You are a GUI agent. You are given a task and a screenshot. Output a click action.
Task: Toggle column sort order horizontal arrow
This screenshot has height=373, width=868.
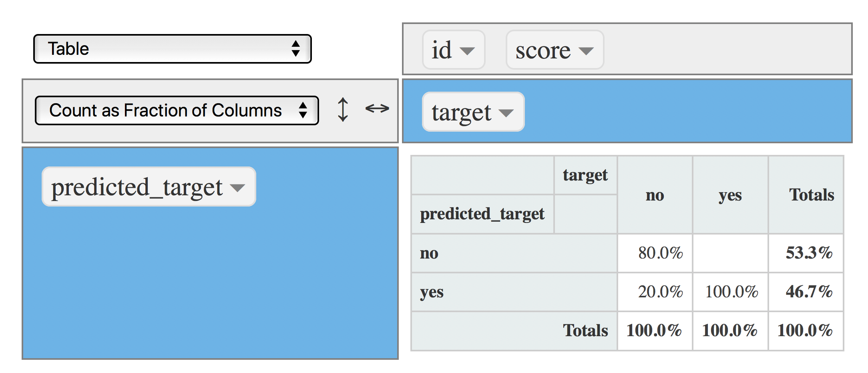(x=377, y=108)
